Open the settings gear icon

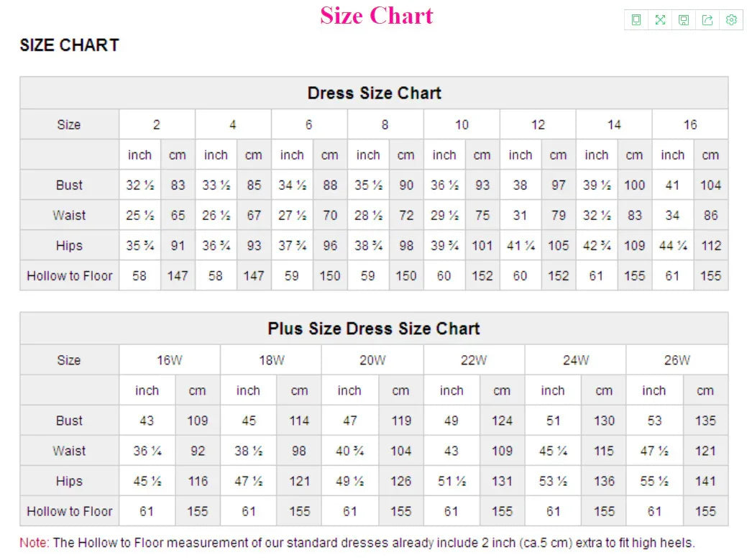(x=731, y=19)
